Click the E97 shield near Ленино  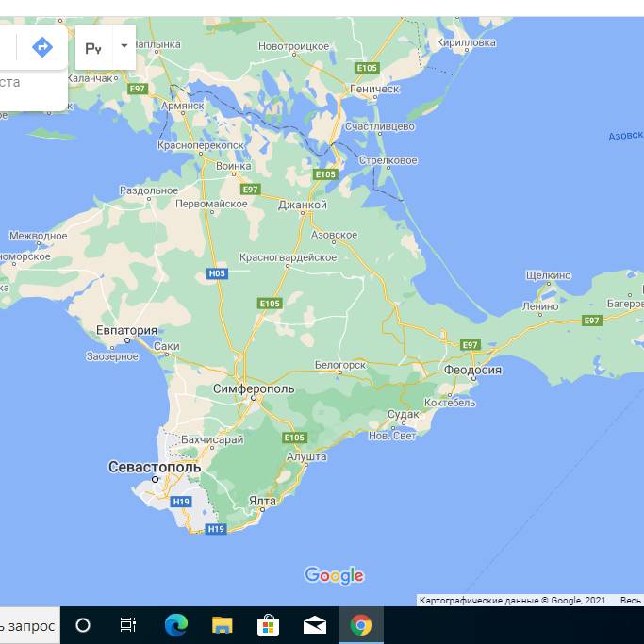592,321
